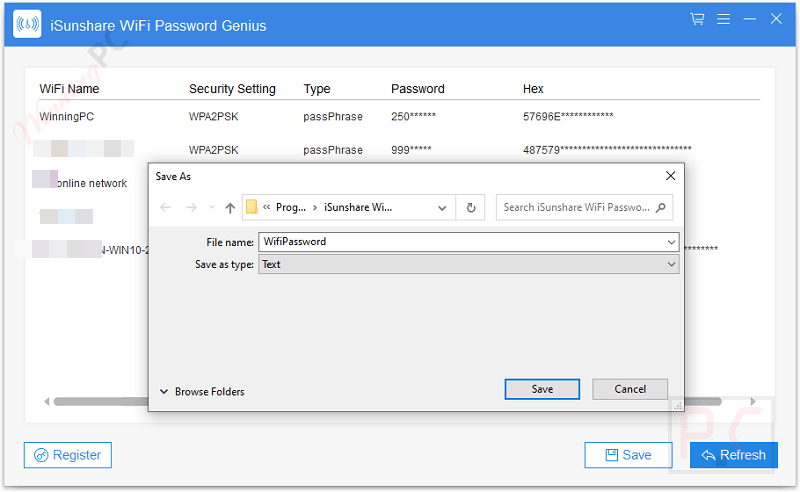This screenshot has width=800, height=492.
Task: Click the Password column header
Action: [x=418, y=89]
